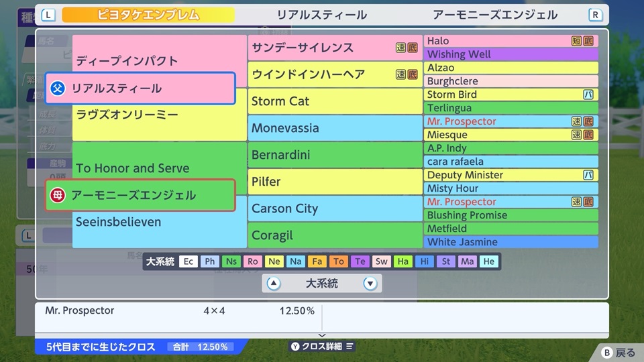This screenshot has height=362, width=644.
Task: Click the Fa lineage color swatch
Action: tap(317, 261)
